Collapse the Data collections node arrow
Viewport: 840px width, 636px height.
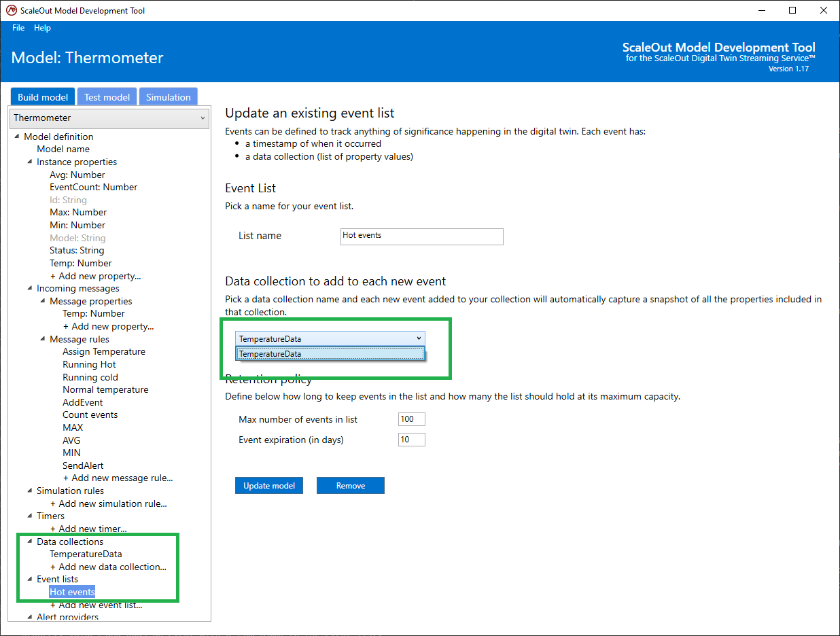30,542
